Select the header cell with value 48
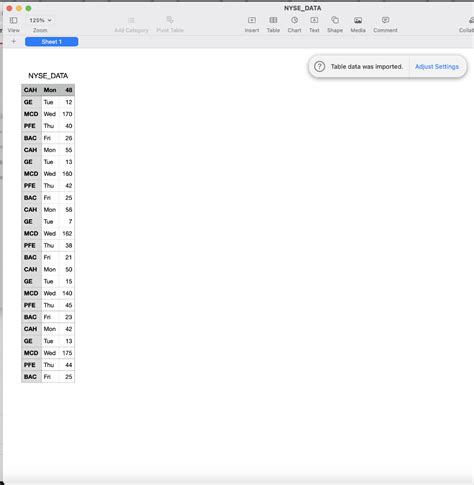 coord(67,90)
